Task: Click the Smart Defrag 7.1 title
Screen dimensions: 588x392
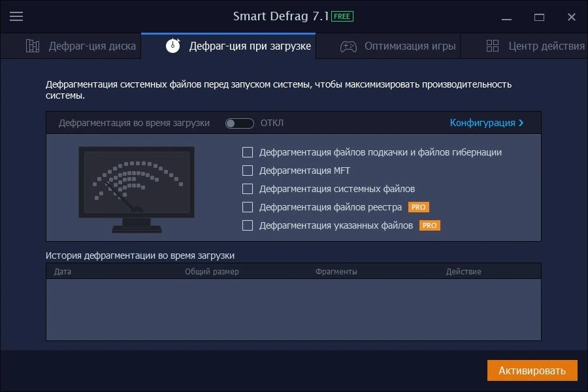Action: tap(281, 16)
